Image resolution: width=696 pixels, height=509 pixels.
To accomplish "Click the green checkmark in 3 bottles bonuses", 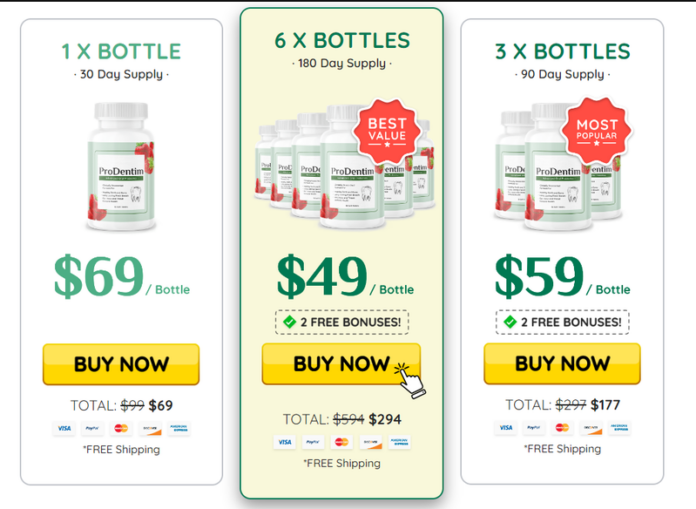I will pyautogui.click(x=510, y=322).
